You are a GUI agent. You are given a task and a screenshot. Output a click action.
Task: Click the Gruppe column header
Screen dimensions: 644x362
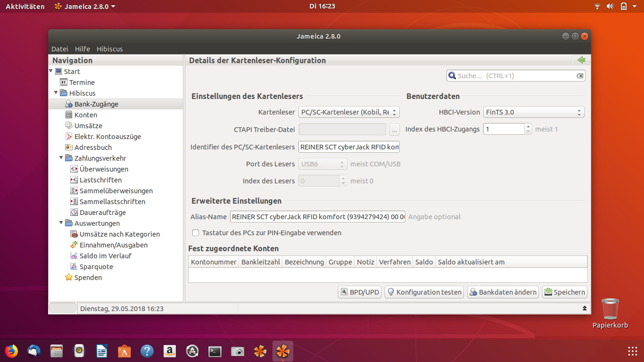tap(340, 262)
